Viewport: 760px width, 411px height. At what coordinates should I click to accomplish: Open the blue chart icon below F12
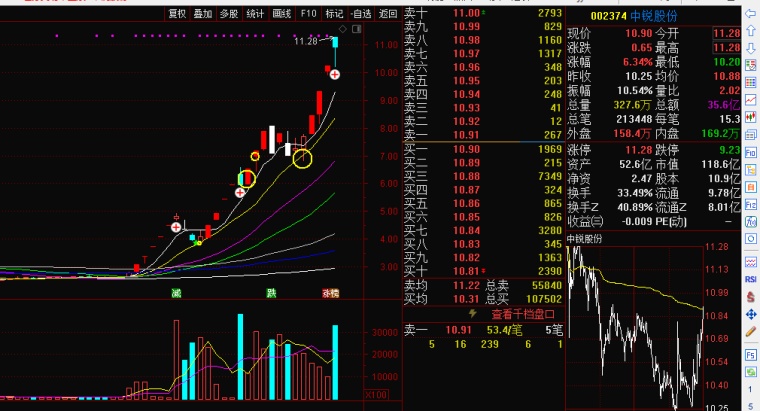(750, 222)
